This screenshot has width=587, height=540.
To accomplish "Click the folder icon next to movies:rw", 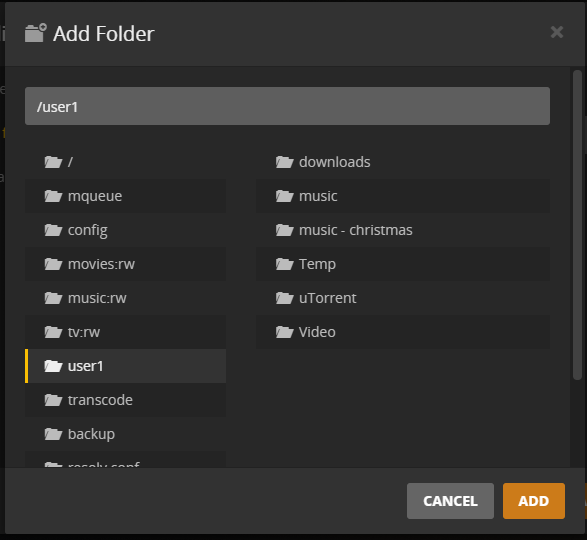I will coord(53,264).
